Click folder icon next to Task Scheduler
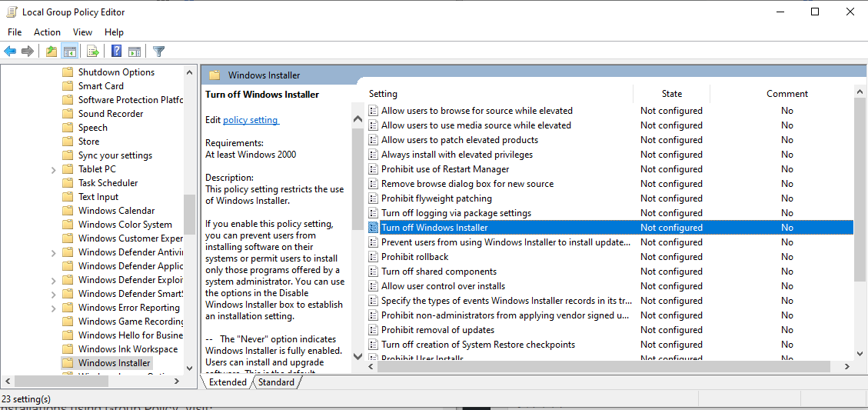Image resolution: width=868 pixels, height=410 pixels. click(68, 183)
